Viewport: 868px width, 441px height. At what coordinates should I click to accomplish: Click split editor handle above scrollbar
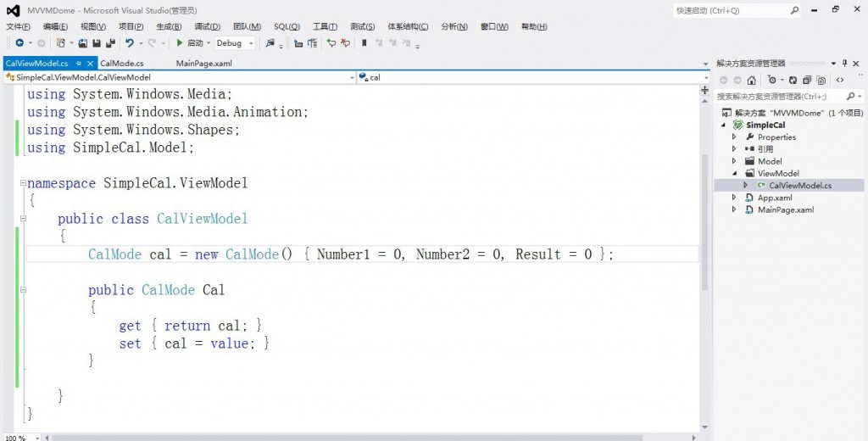point(704,90)
